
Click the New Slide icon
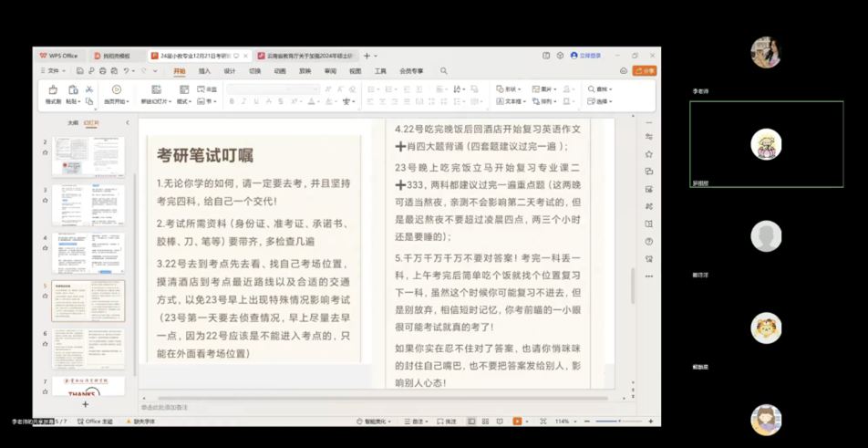pyautogui.click(x=154, y=90)
